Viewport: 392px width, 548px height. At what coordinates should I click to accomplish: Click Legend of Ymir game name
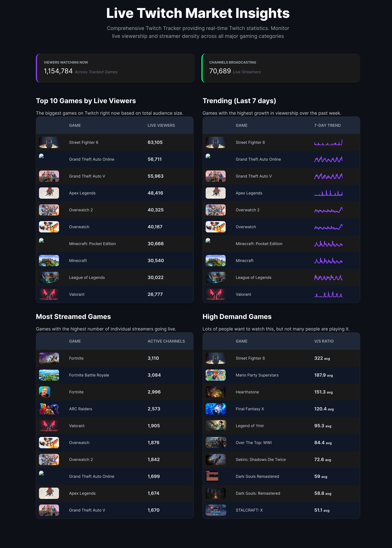coord(250,426)
